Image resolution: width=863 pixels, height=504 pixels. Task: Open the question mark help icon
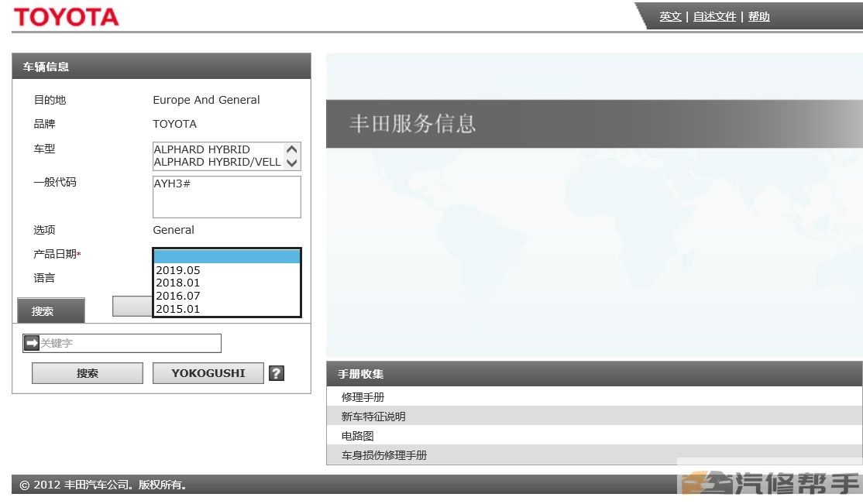[277, 373]
